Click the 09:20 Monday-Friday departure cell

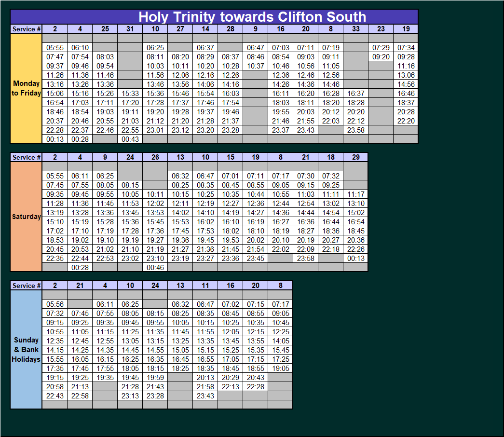pyautogui.click(x=381, y=57)
